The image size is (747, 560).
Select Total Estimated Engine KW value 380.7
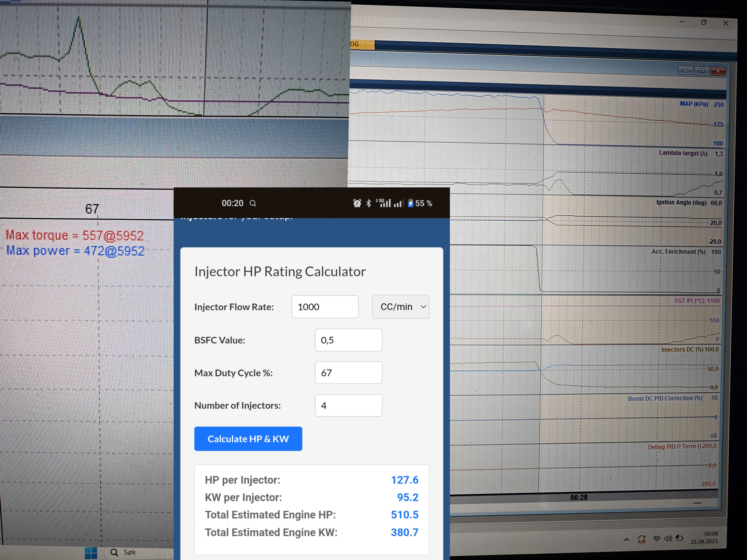(405, 532)
